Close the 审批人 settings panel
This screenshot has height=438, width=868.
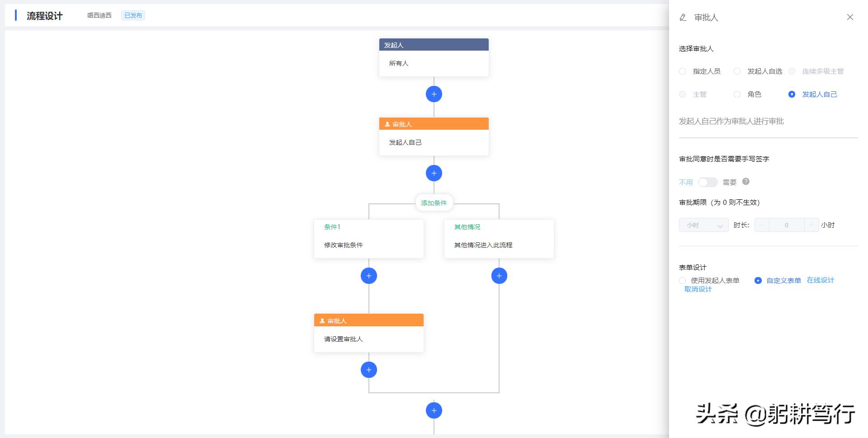(x=850, y=17)
